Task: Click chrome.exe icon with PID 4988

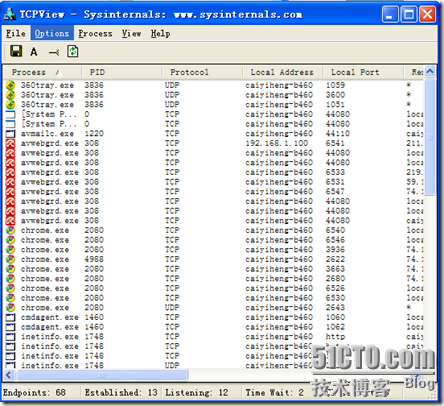Action: point(11,259)
